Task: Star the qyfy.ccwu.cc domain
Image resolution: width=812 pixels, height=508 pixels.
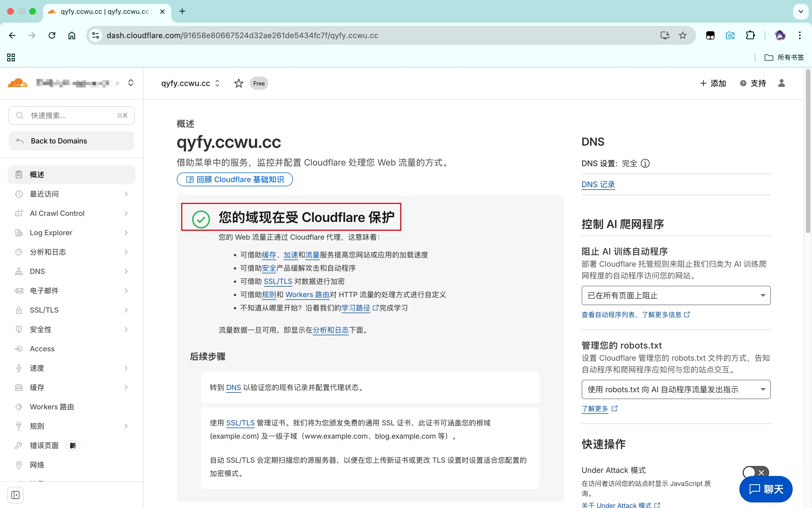Action: coord(238,83)
